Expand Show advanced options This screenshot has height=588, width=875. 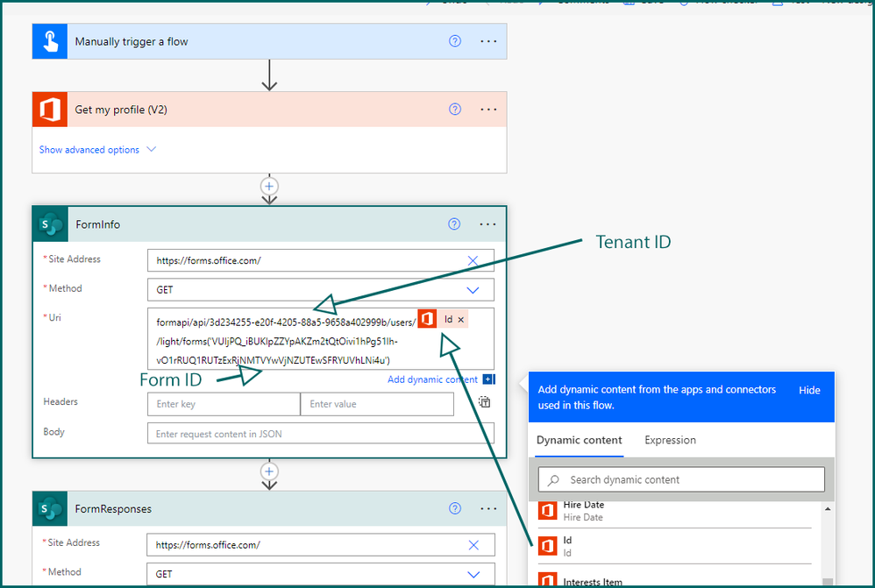point(97,150)
